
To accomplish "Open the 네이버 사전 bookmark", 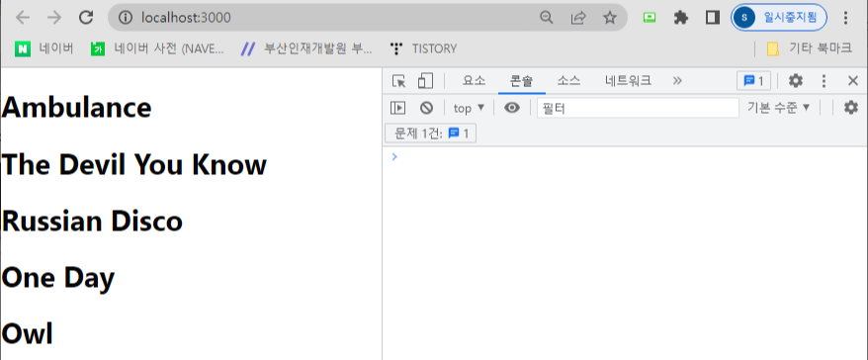I will click(x=158, y=48).
